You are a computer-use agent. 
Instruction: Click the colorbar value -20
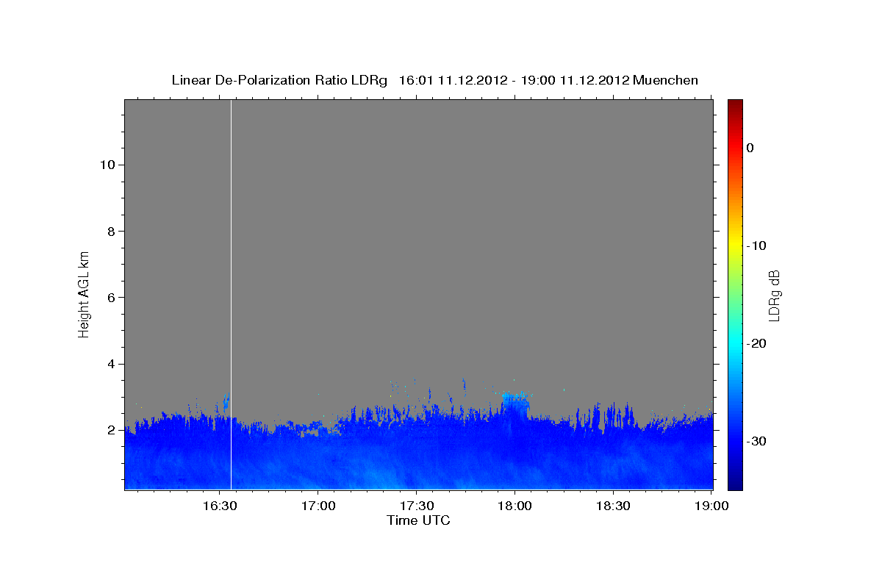(756, 343)
